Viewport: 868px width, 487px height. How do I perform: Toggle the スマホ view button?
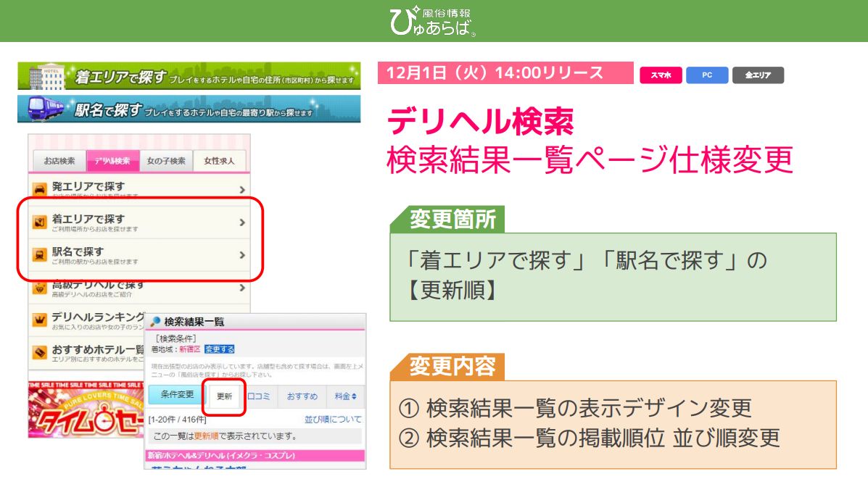tap(662, 75)
